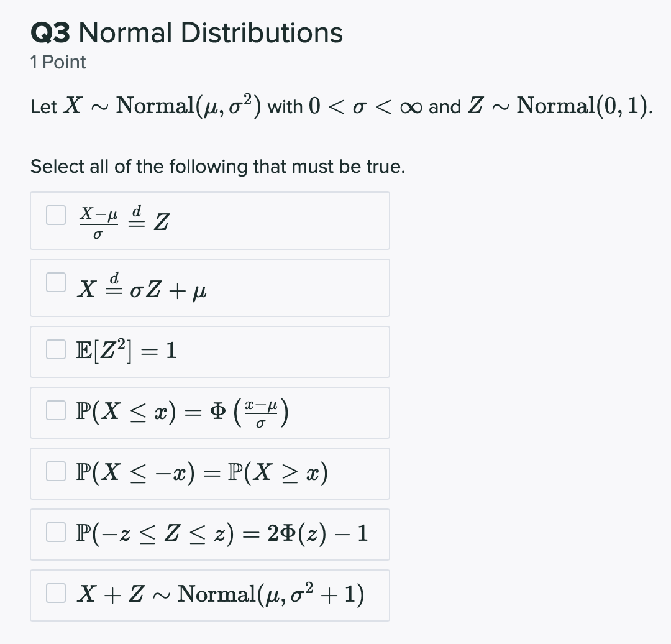The image size is (671, 644).
Task: Click the X = σZ + μ answer row
Action: point(209,288)
